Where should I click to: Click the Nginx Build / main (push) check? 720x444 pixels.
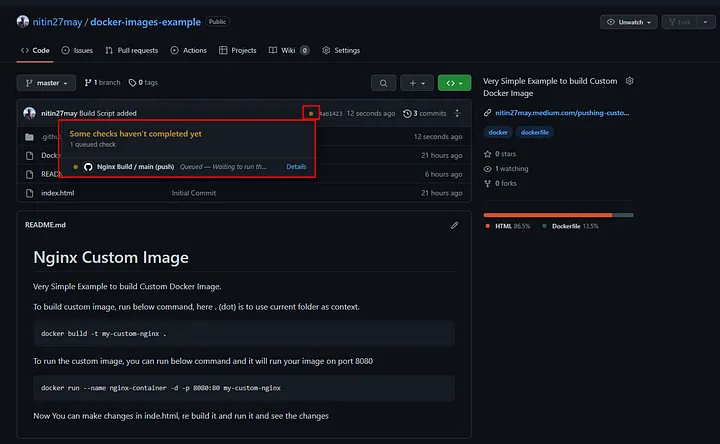point(135,167)
